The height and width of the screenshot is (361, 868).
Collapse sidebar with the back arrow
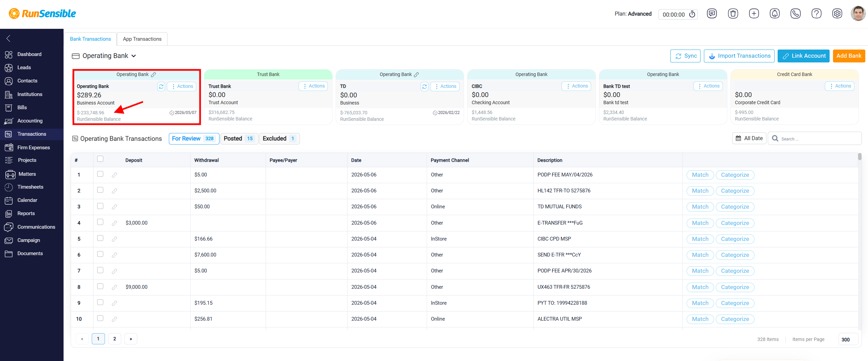[8, 38]
